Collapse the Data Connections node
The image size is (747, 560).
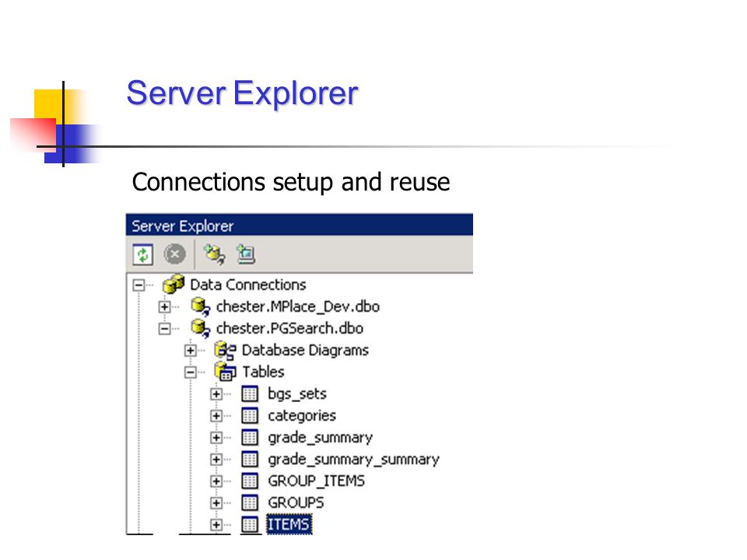tap(139, 285)
